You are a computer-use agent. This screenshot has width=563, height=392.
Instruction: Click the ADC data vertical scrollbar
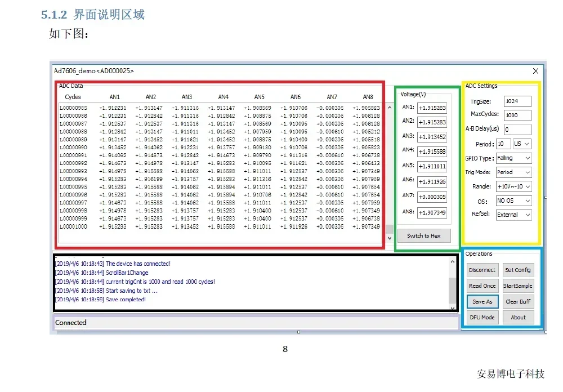click(x=389, y=169)
